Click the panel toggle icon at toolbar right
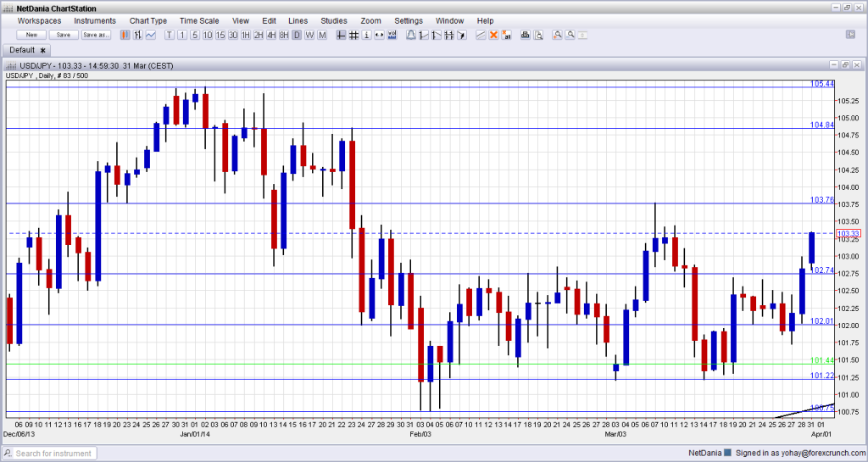Viewport: 868px width, 462px height. click(x=851, y=35)
